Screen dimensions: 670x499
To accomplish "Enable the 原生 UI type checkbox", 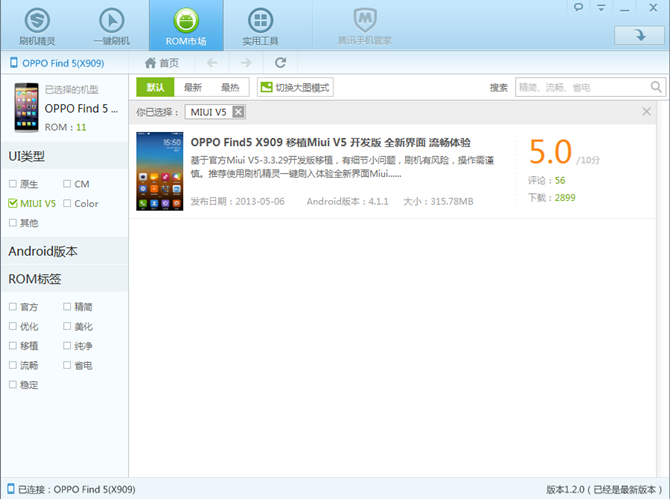I will pyautogui.click(x=13, y=184).
